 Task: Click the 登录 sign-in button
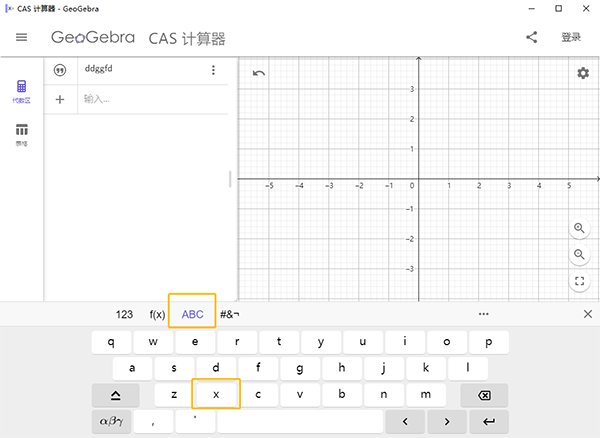point(571,37)
